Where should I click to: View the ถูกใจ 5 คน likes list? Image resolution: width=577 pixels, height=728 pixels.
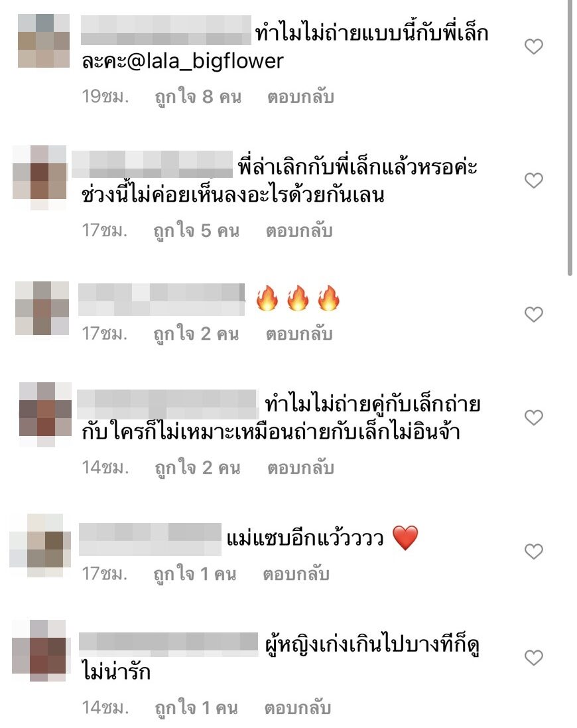click(x=197, y=231)
